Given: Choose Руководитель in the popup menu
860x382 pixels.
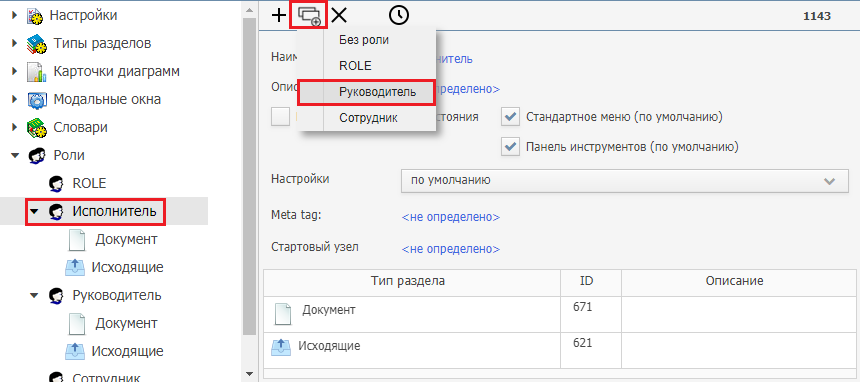Looking at the screenshot, I should tap(366, 92).
